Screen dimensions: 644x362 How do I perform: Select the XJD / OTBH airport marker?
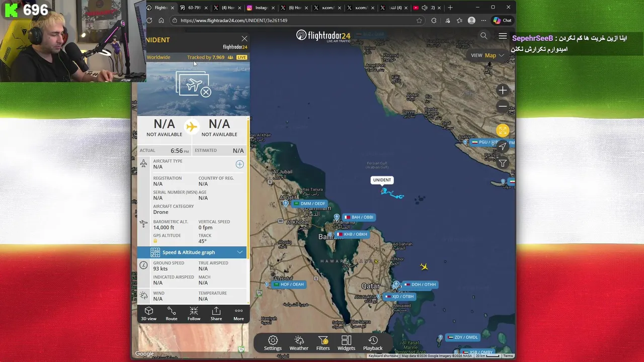400,297
